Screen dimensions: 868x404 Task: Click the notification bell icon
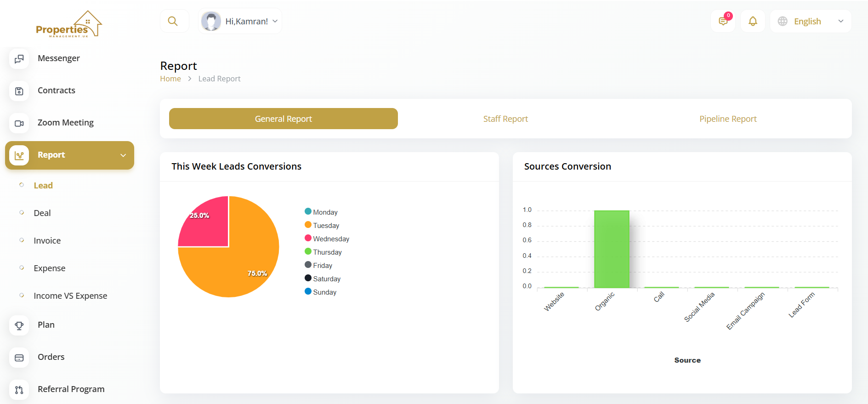point(753,21)
